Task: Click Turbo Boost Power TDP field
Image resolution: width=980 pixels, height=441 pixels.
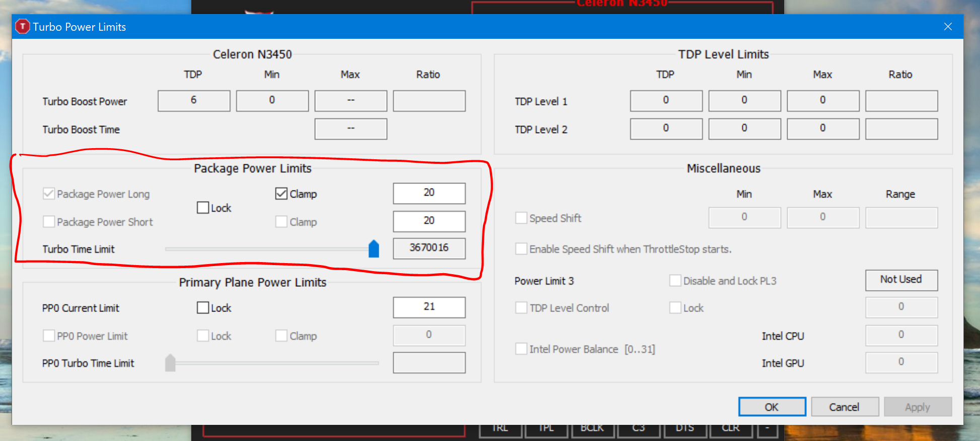Action: pyautogui.click(x=194, y=101)
